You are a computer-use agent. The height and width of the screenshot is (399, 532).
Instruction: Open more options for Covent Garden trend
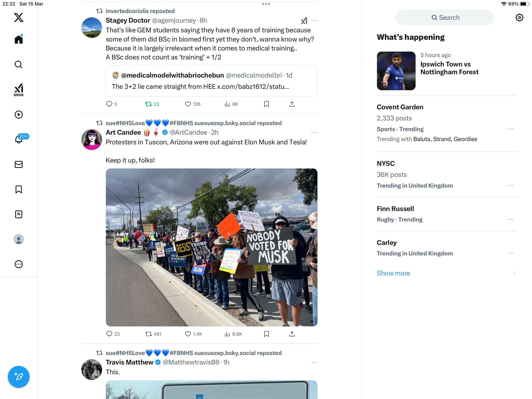pos(510,129)
